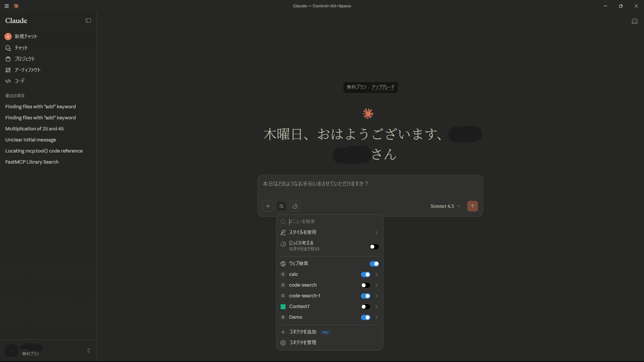
Task: Click the メニューを検索 search field
Action: point(332,222)
